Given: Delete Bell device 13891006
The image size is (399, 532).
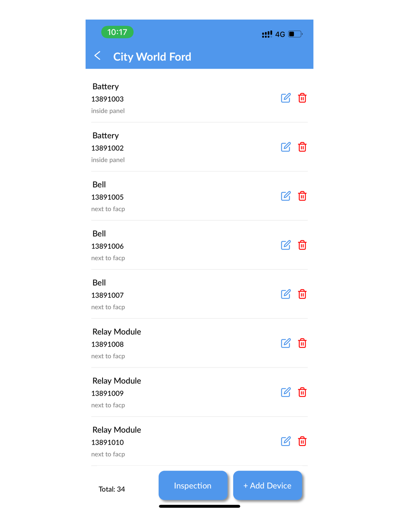Looking at the screenshot, I should [x=302, y=245].
